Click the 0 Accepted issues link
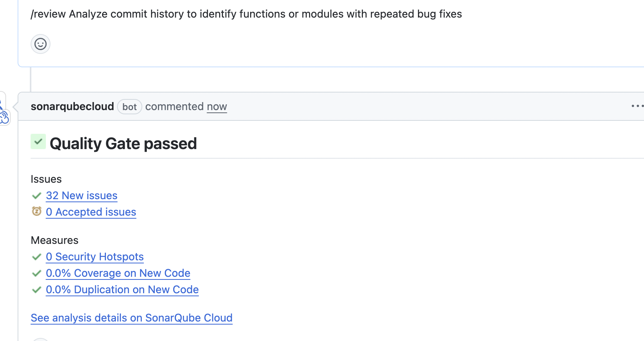 pyautogui.click(x=91, y=212)
